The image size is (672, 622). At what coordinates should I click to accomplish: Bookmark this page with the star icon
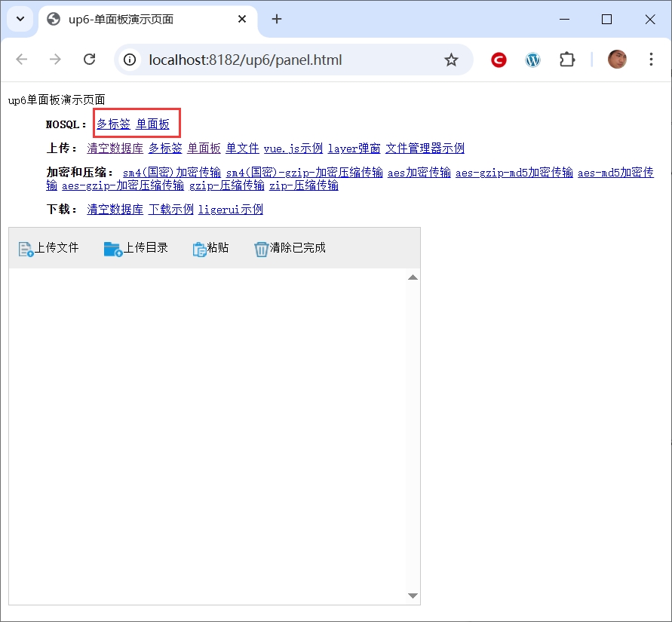tap(451, 60)
